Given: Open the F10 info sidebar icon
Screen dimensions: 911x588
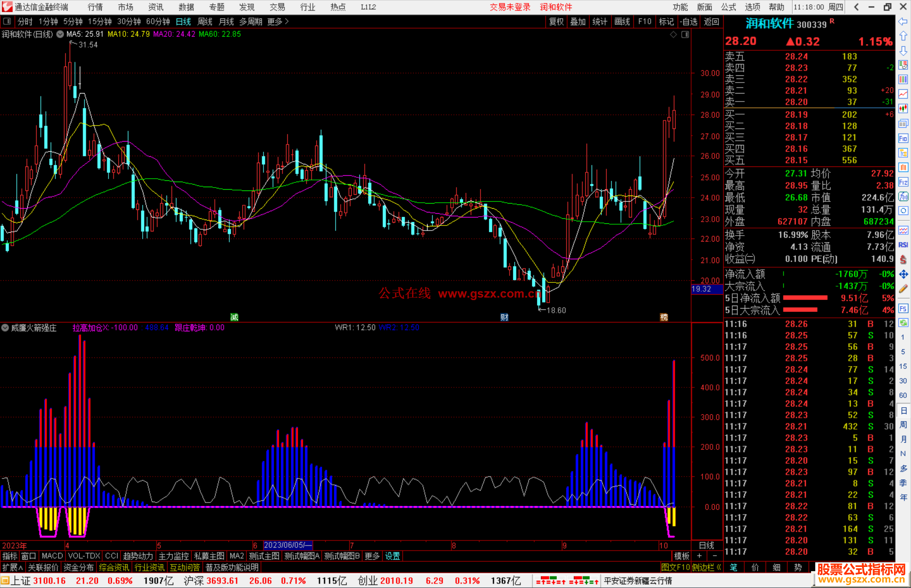Looking at the screenshot, I should [903, 138].
